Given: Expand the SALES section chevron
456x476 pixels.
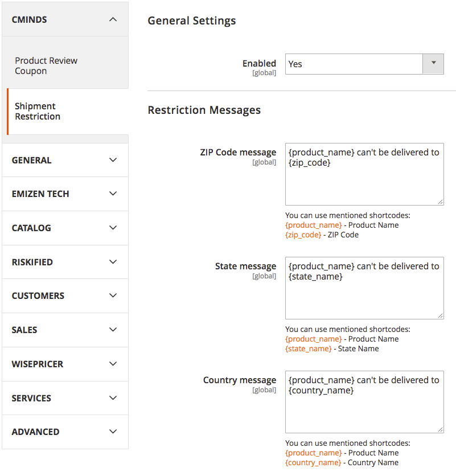Looking at the screenshot, I should click(x=113, y=330).
